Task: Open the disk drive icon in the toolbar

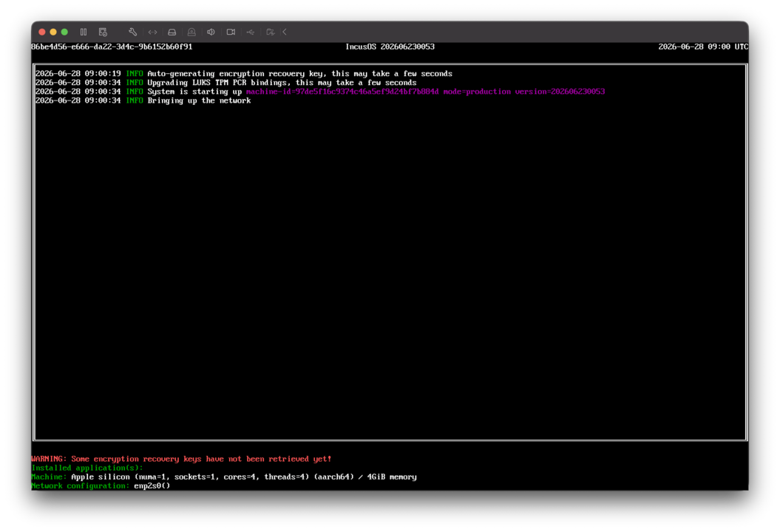Action: pyautogui.click(x=172, y=32)
